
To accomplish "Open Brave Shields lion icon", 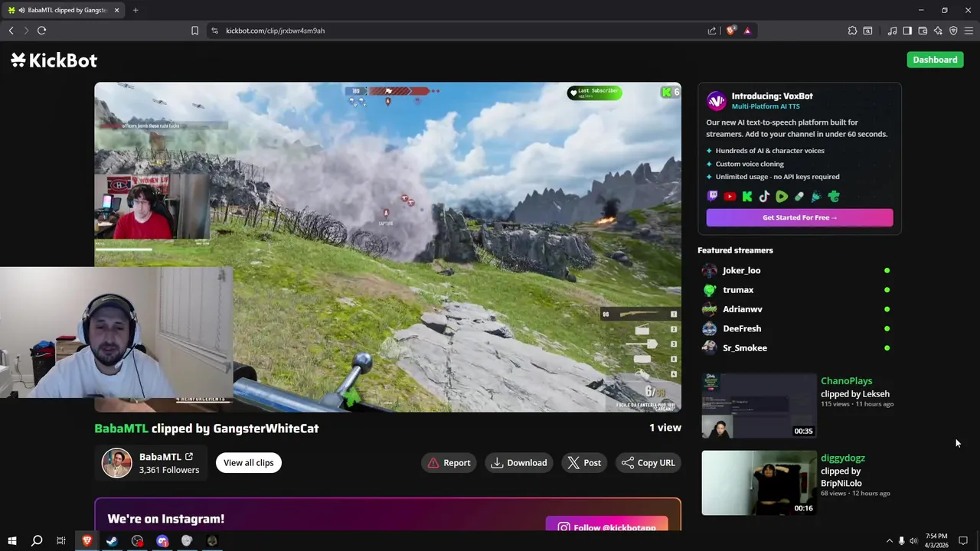I will tap(731, 31).
